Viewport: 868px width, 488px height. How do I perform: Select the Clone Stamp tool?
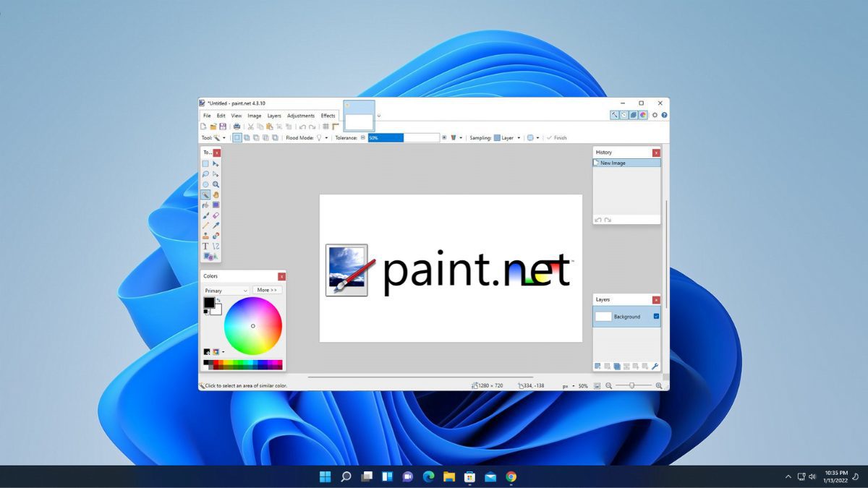click(205, 236)
